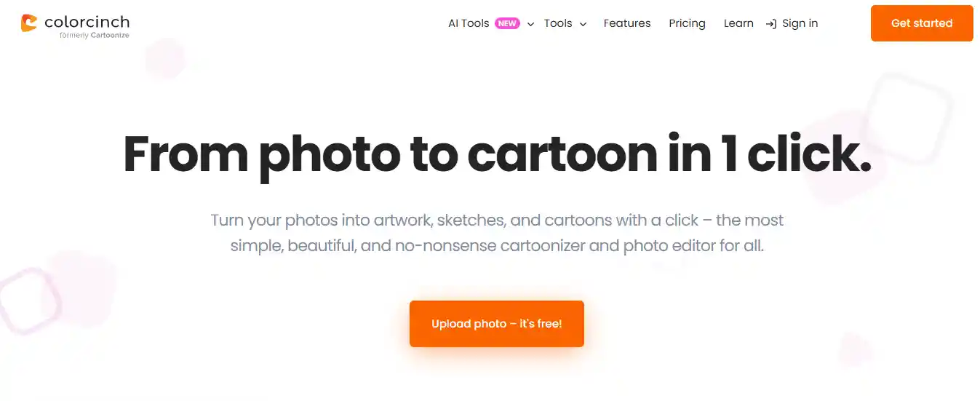The width and height of the screenshot is (980, 401).
Task: Click the orange Colorcinch logo icon
Action: click(29, 23)
